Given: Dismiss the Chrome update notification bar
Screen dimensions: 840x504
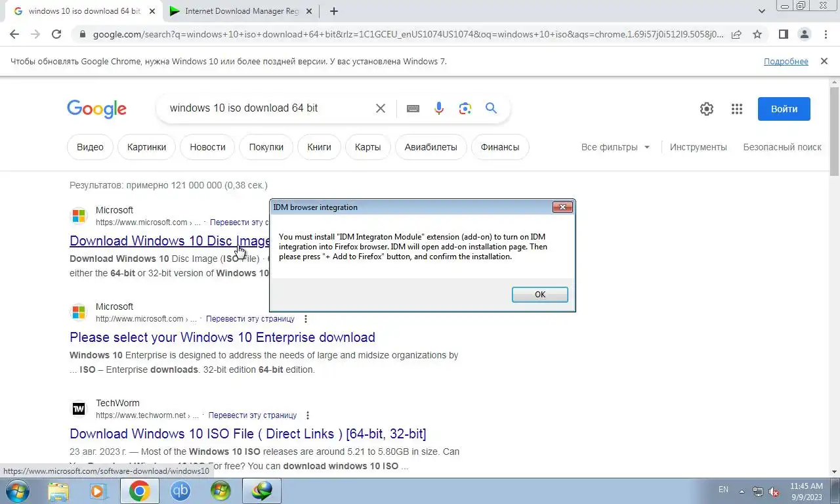Looking at the screenshot, I should [x=824, y=61].
